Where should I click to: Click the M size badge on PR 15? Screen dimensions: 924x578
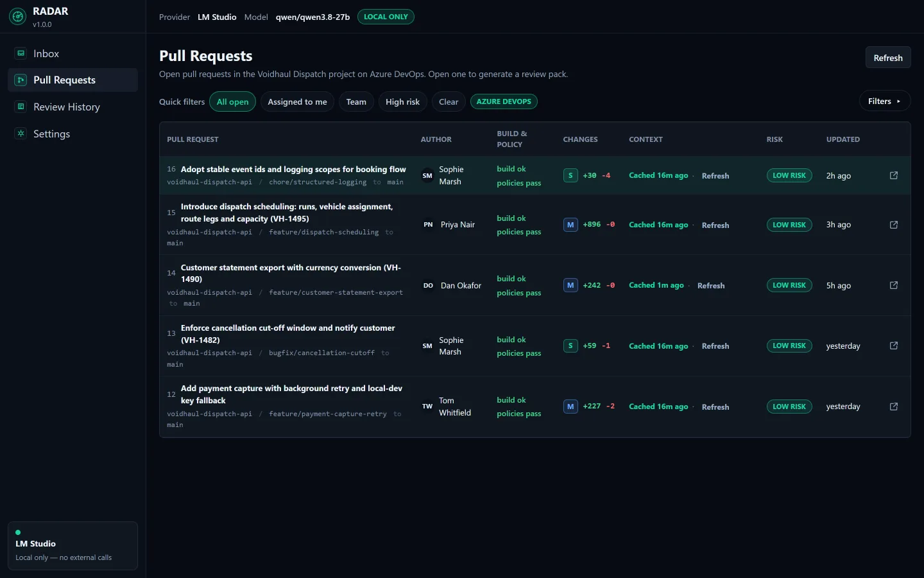570,225
